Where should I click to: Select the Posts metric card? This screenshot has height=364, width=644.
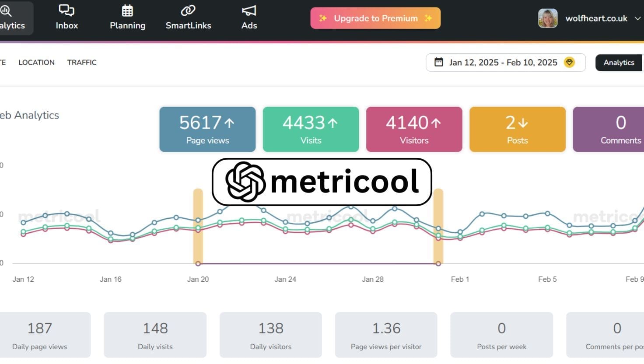[517, 129]
